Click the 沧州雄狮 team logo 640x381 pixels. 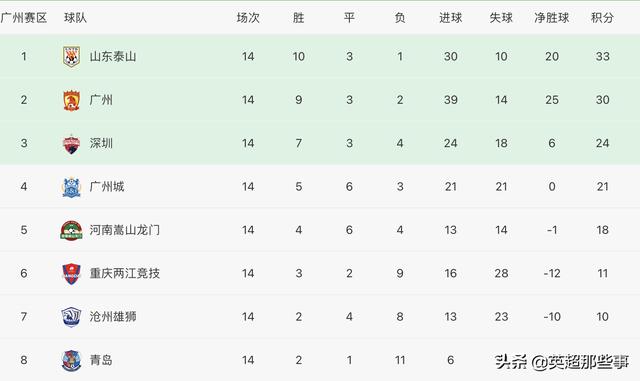pyautogui.click(x=71, y=317)
